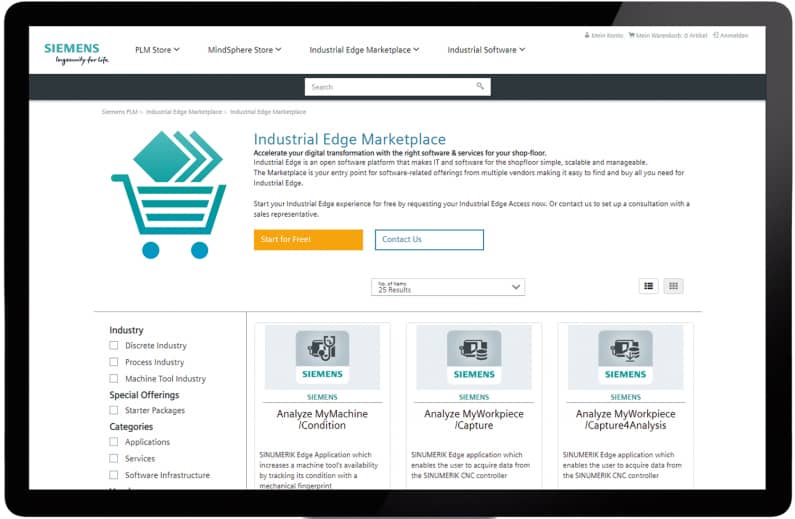The image size is (795, 519).
Task: Click the Categories filter heading
Action: (131, 426)
